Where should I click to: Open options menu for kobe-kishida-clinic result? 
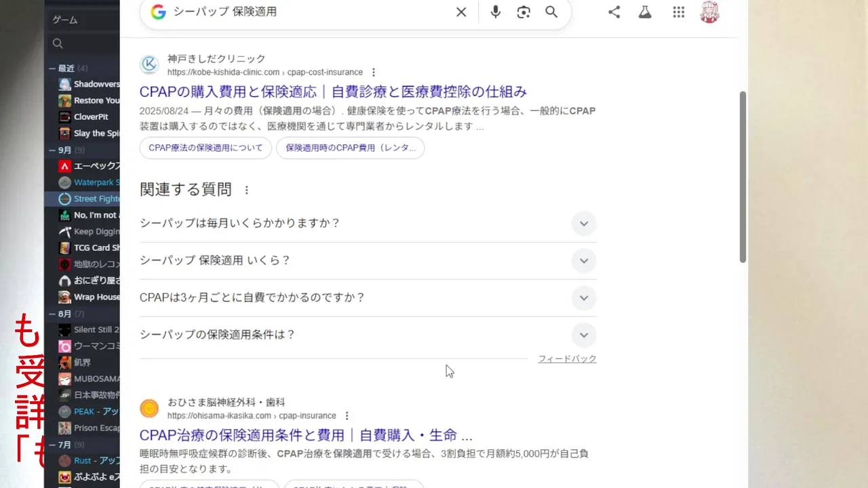tap(374, 73)
